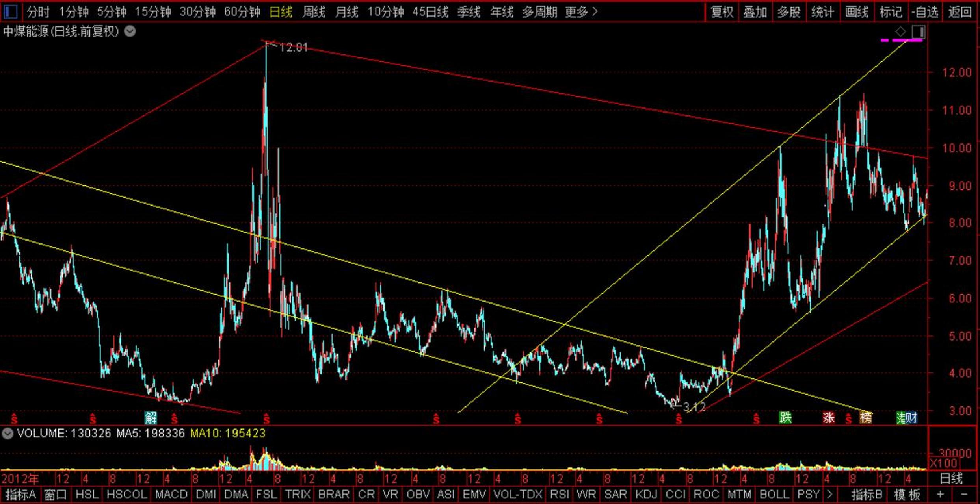Screen dimensions: 980x504
Task: Click the 画线 drawing button
Action: pos(856,12)
